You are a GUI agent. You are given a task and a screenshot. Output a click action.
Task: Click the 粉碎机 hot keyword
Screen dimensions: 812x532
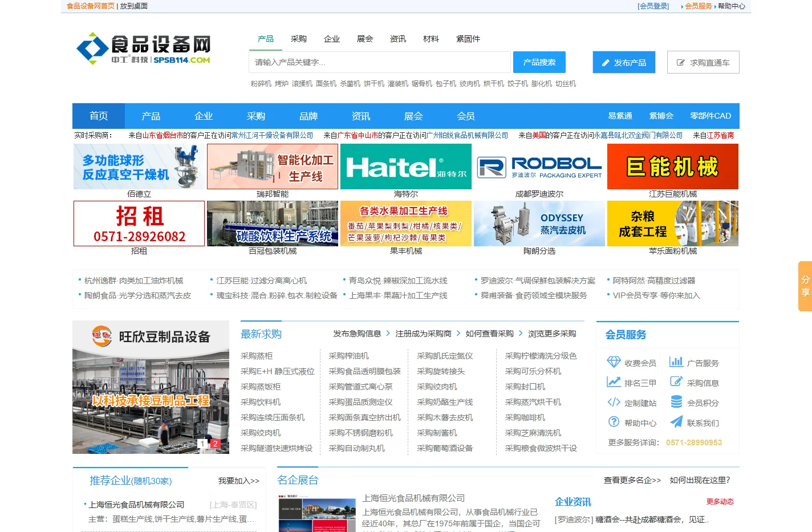tap(261, 84)
